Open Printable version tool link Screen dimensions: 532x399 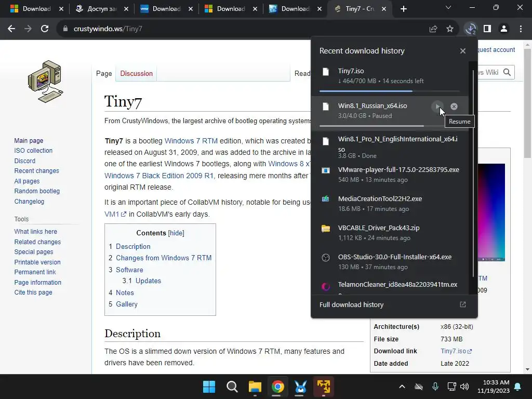point(37,262)
